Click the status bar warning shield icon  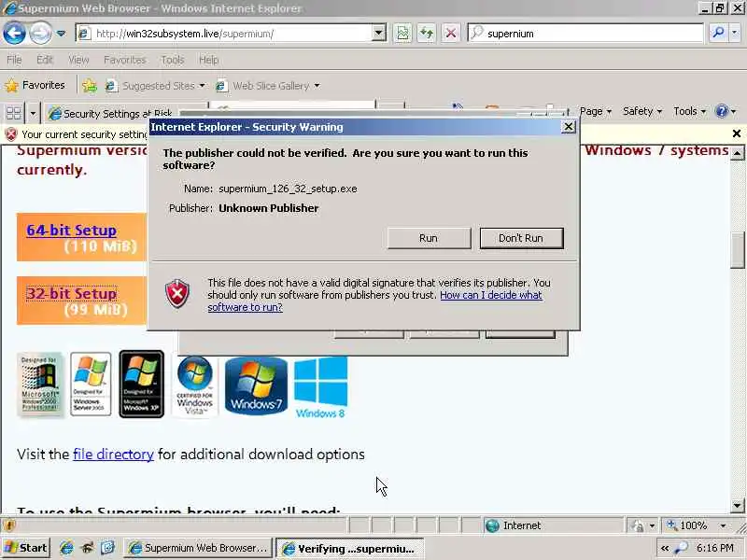(x=9, y=525)
